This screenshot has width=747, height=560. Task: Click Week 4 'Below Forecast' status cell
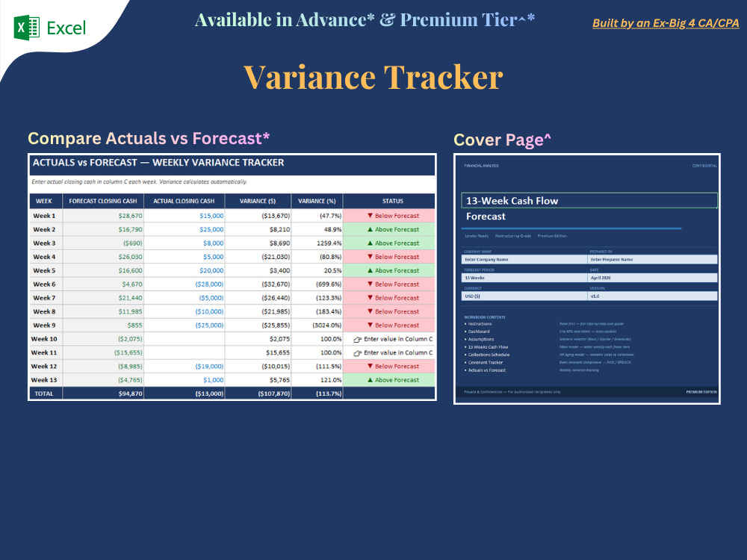389,257
